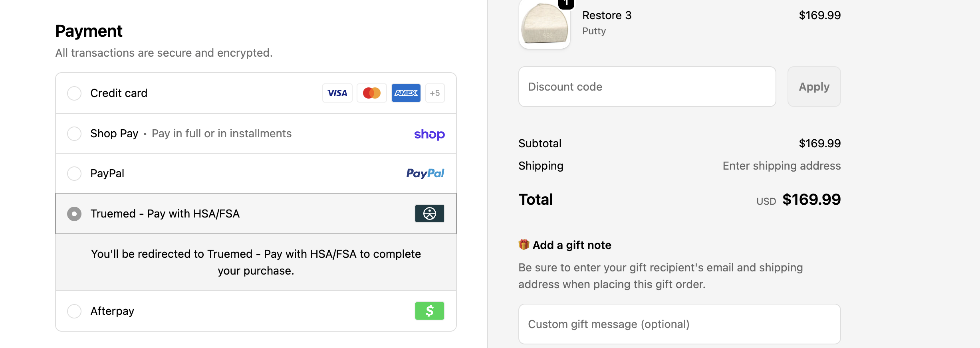The width and height of the screenshot is (980, 348).
Task: Click the Amex card icon
Action: 406,93
